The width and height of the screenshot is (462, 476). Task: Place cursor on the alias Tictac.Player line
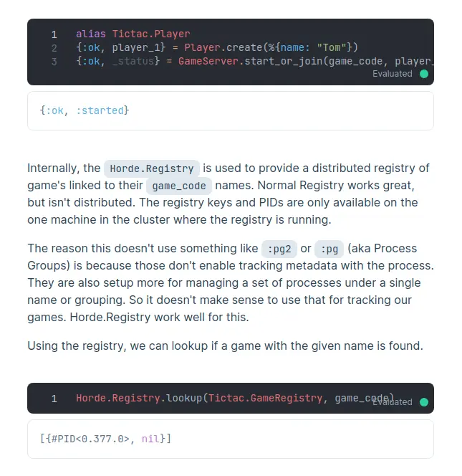[x=133, y=34]
